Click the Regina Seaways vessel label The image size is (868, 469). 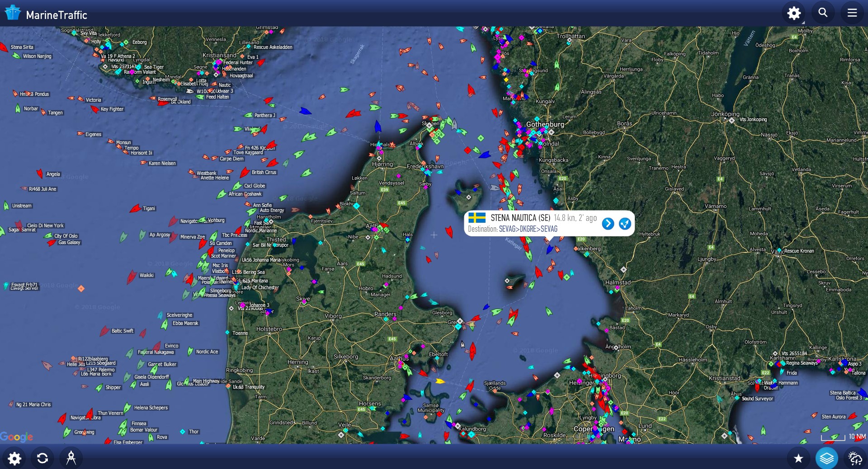pyautogui.click(x=802, y=363)
